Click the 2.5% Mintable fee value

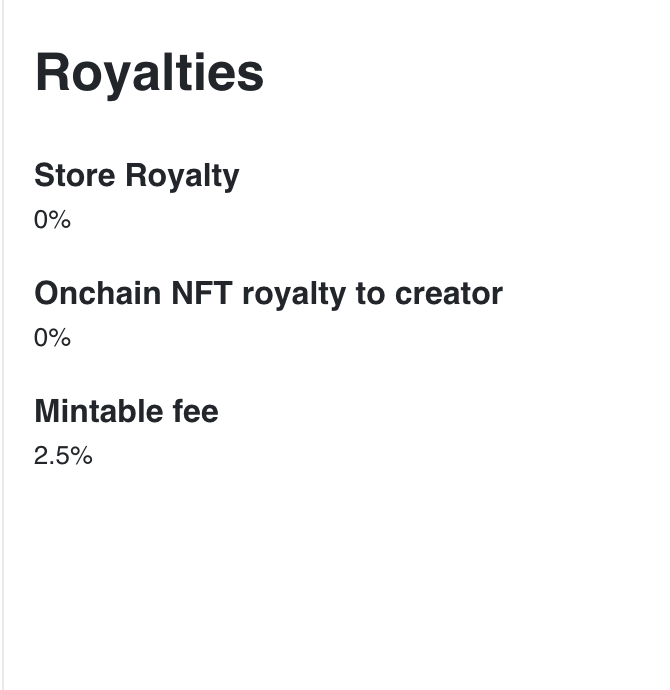(63, 455)
